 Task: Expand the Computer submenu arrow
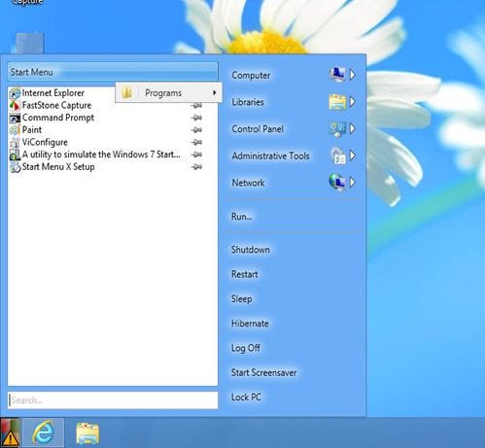(x=353, y=75)
